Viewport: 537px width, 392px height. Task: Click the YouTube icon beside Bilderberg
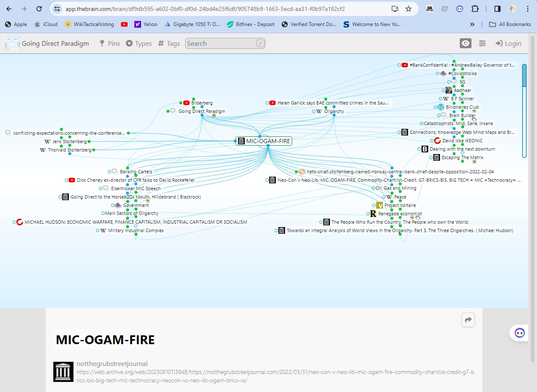point(186,103)
